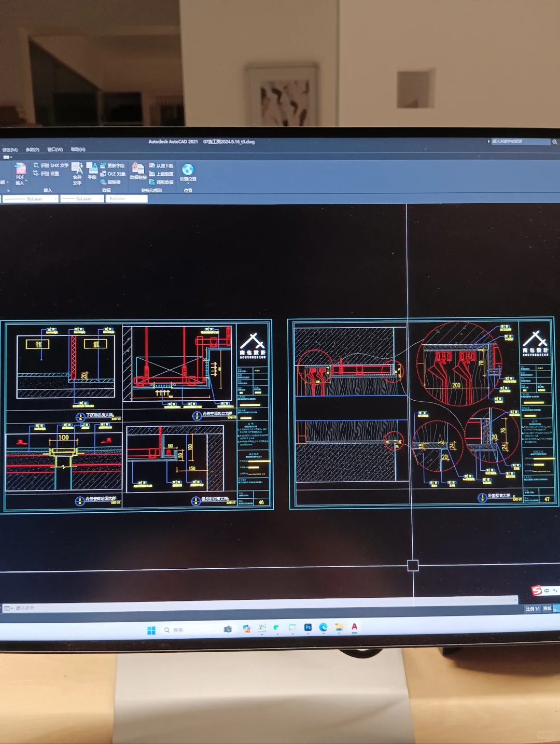Viewport: 560px width, 744px height.
Task: Open the 帮助(H) menu
Action: [78, 149]
